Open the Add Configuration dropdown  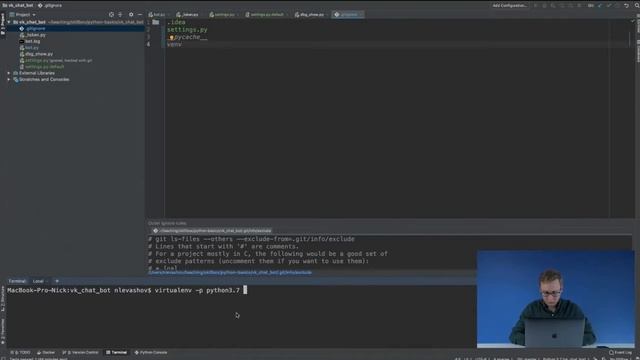point(509,6)
